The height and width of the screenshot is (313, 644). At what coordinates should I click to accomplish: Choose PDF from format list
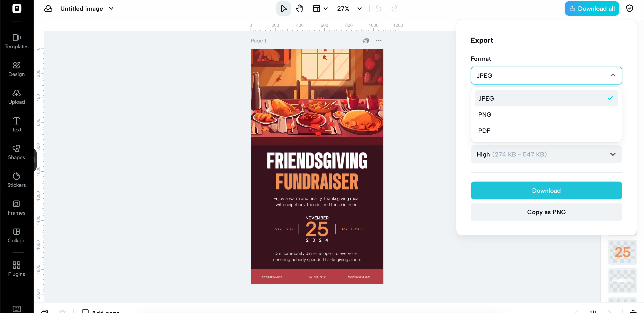546,131
